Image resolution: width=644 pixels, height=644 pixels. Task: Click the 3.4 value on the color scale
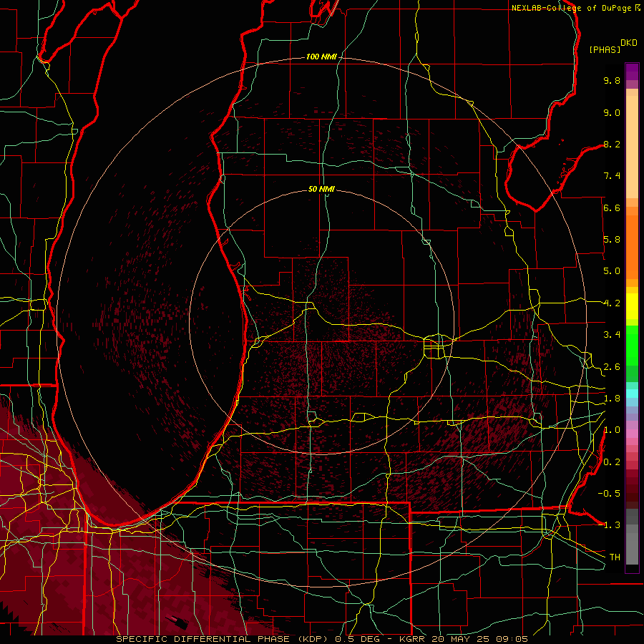click(612, 335)
